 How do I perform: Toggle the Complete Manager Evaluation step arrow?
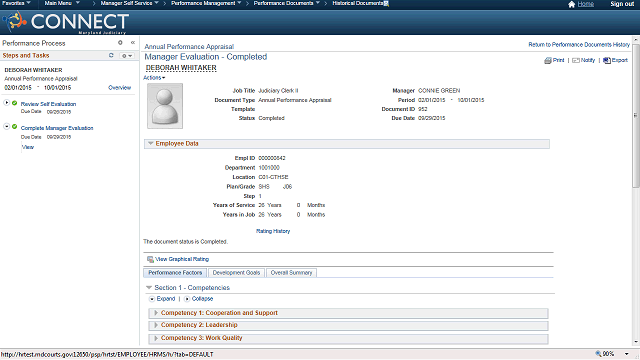[x=7, y=127]
